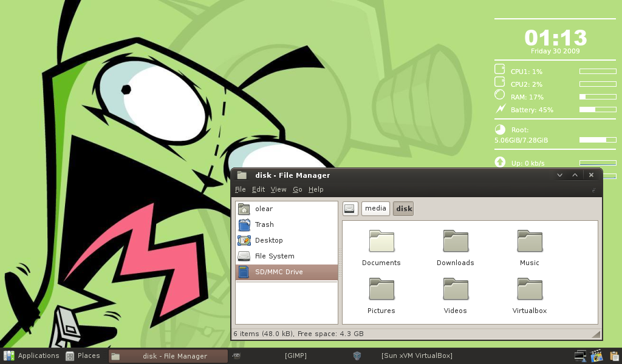Click the File Manager titlebar folder icon

click(242, 175)
